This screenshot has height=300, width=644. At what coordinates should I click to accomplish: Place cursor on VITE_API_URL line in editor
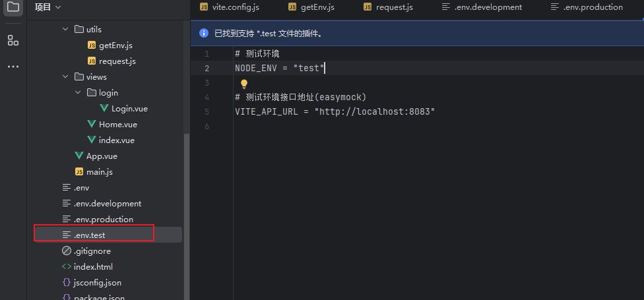point(335,111)
